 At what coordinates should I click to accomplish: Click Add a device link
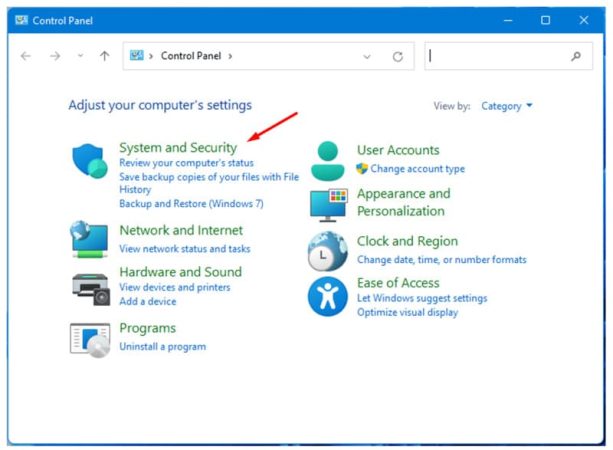coord(148,301)
